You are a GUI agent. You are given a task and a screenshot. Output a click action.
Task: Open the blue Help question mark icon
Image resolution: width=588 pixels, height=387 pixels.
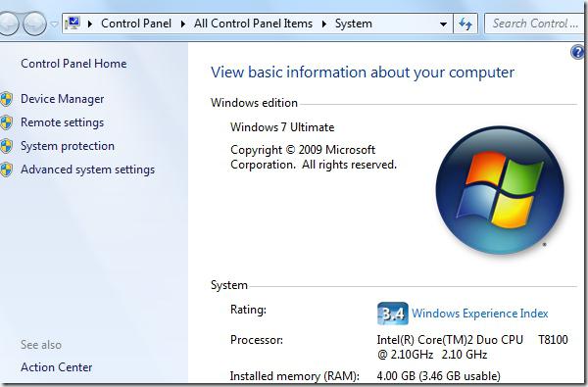[x=577, y=52]
